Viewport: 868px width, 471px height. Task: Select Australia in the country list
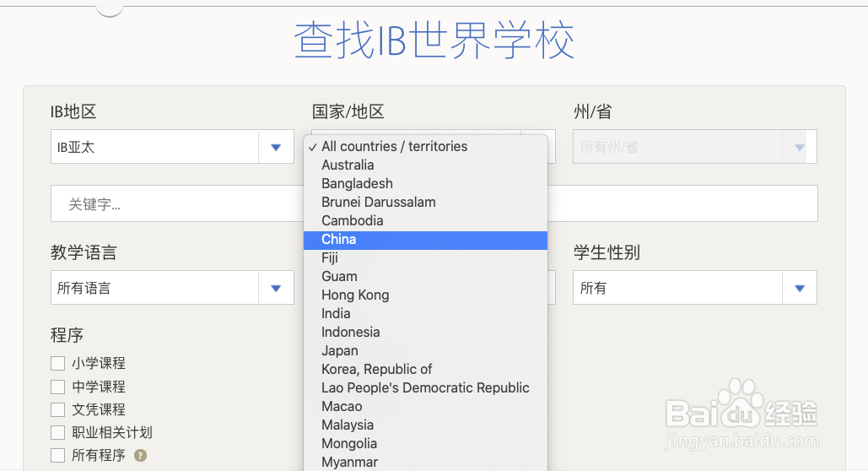point(425,165)
